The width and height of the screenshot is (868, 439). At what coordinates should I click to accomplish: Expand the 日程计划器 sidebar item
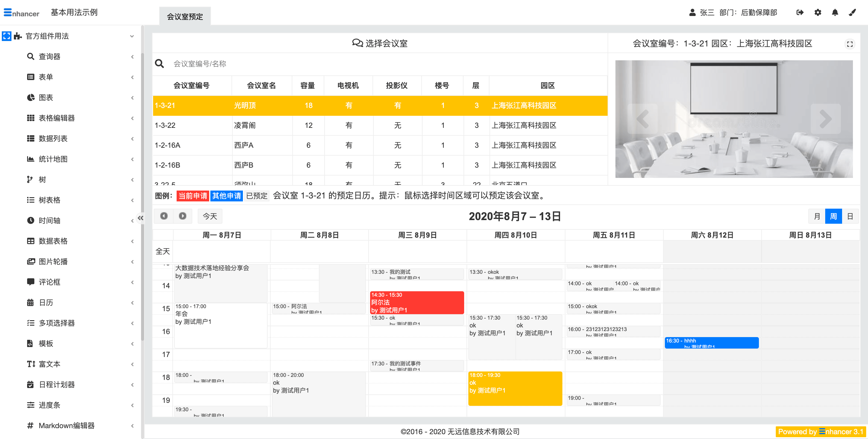(57, 384)
